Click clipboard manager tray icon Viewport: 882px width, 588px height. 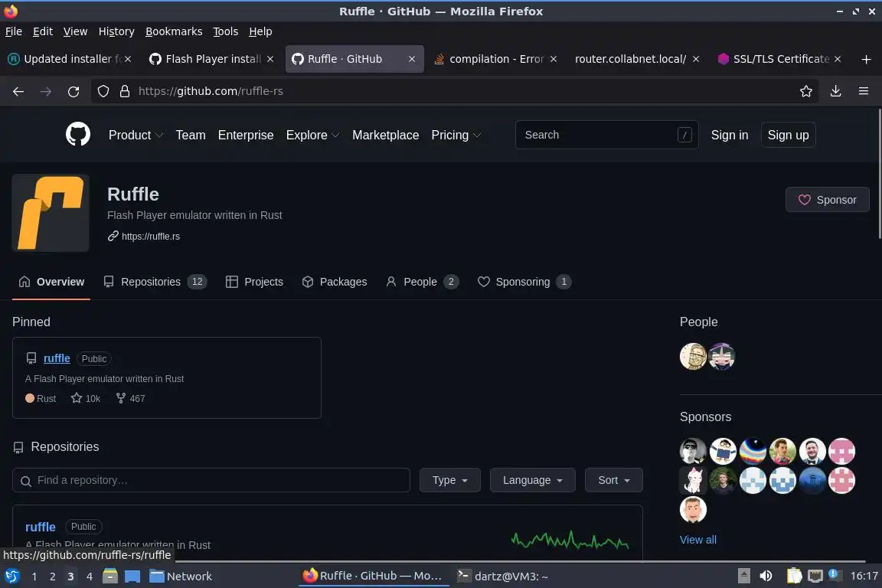[x=794, y=577]
